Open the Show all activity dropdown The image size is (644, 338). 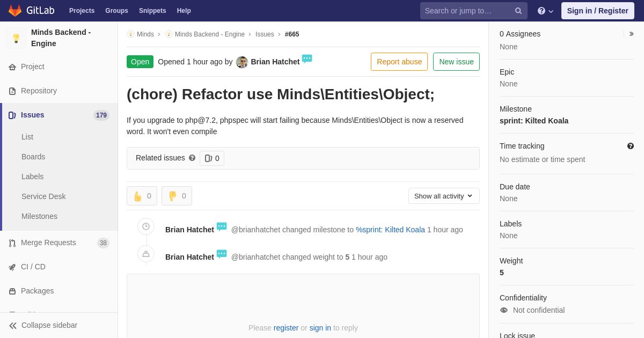[444, 196]
